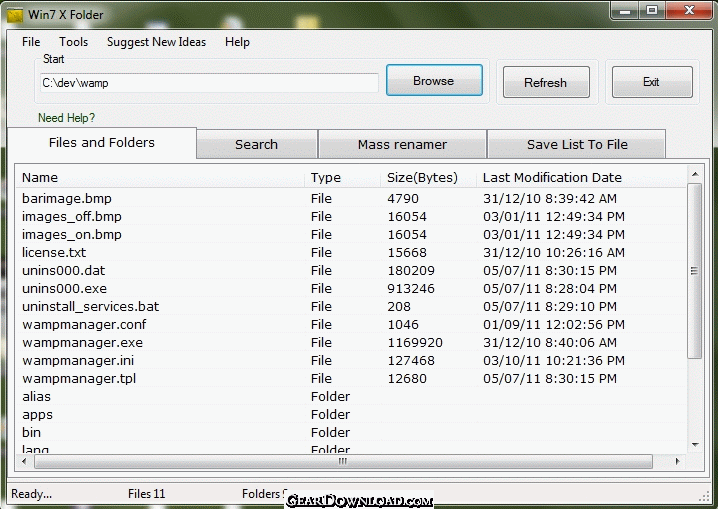Select the alias folder row
Viewport: 718px width, 509px height.
[x=351, y=396]
